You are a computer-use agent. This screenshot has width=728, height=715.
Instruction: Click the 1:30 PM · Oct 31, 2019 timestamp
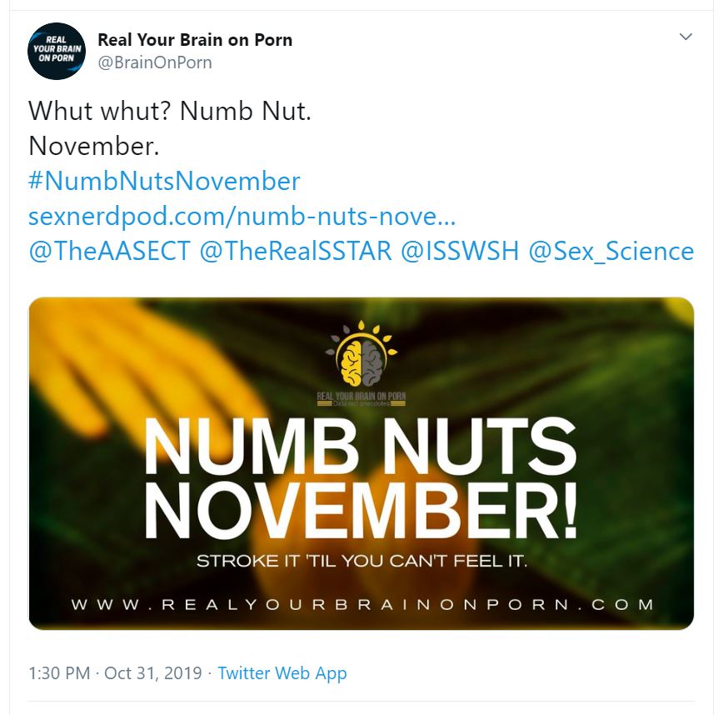[x=115, y=673]
